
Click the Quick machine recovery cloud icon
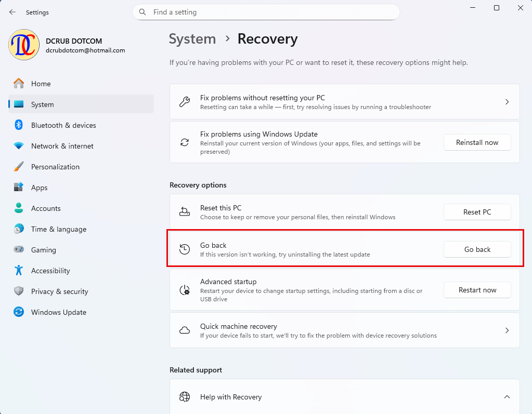[x=185, y=330]
